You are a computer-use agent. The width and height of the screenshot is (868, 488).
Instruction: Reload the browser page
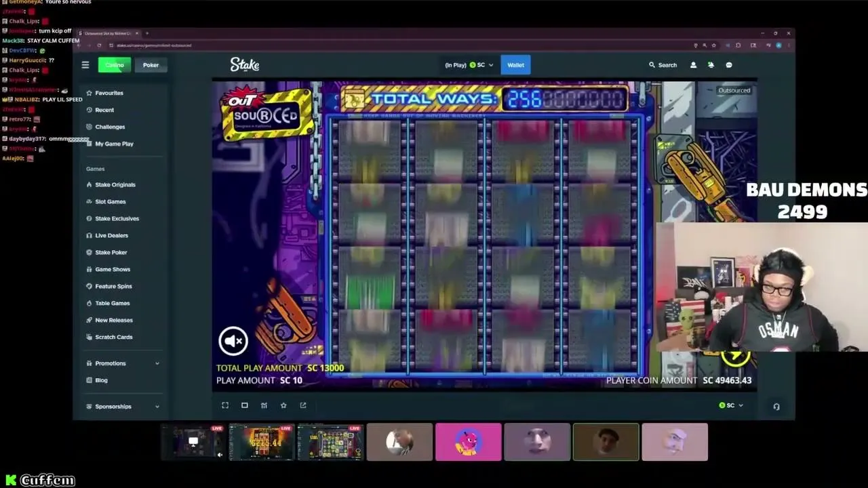pos(99,45)
